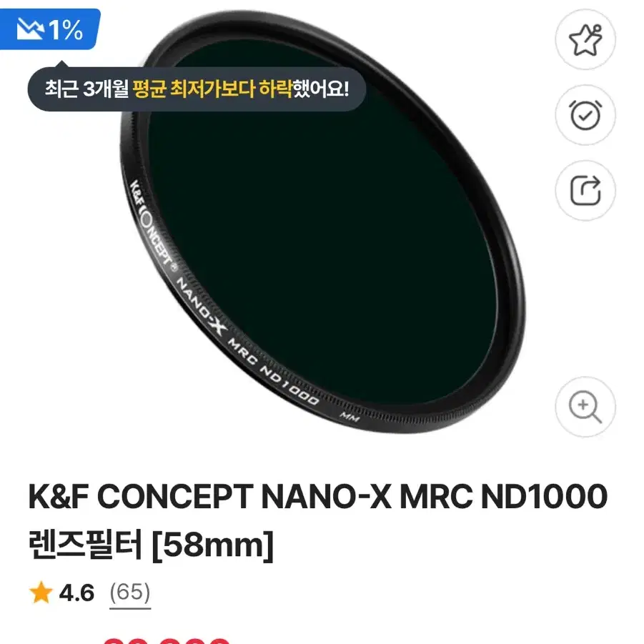
Task: Click the [58mm] size text in title
Action: pyautogui.click(x=213, y=545)
